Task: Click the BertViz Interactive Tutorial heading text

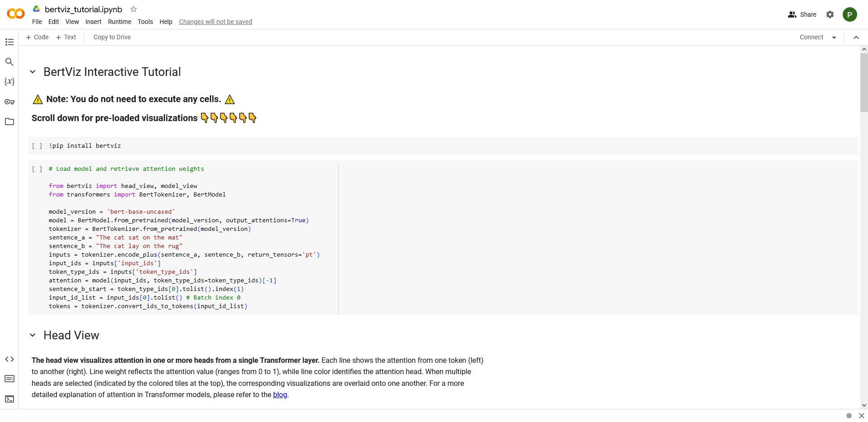Action: point(112,72)
